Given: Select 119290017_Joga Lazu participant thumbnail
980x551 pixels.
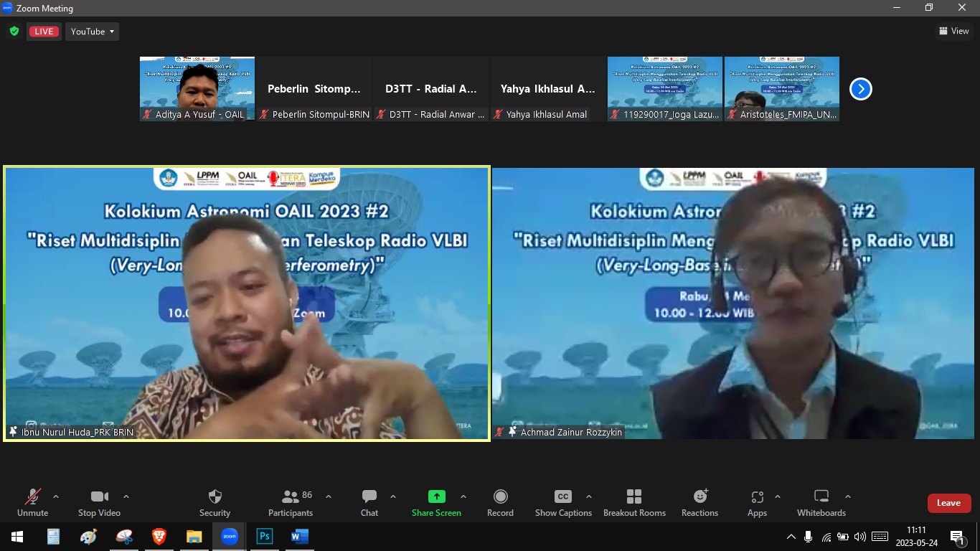Looking at the screenshot, I should (665, 89).
